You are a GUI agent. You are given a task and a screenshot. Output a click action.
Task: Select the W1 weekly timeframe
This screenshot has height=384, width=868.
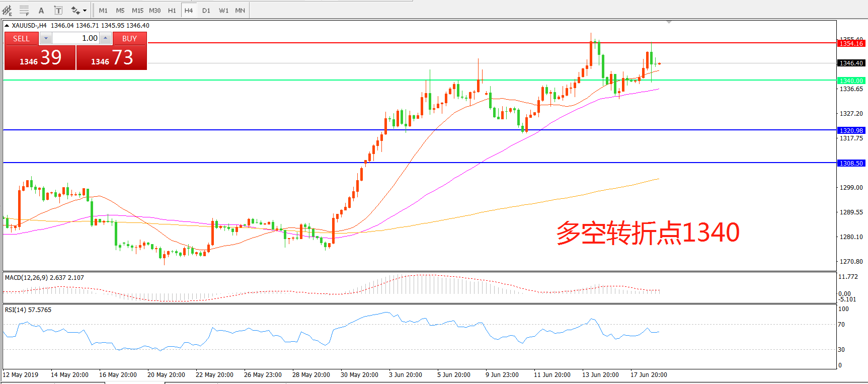[x=223, y=10]
